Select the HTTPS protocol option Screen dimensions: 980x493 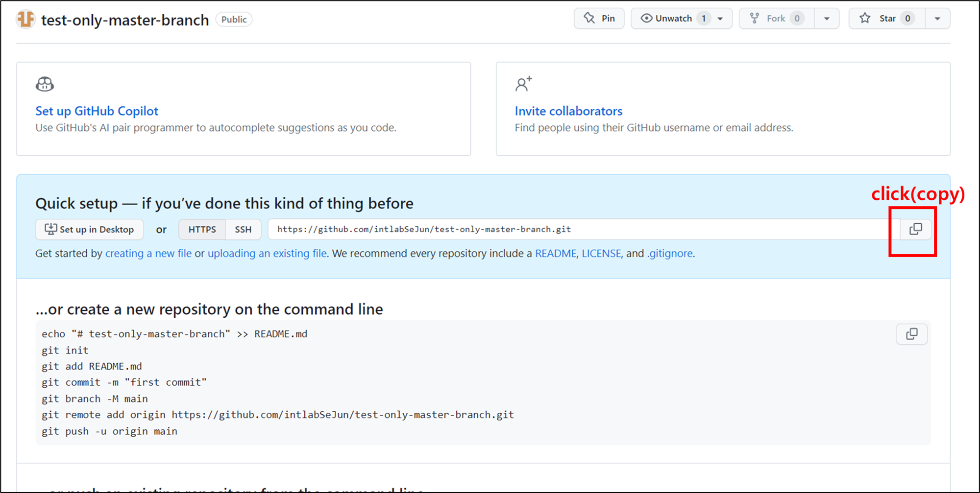click(202, 229)
